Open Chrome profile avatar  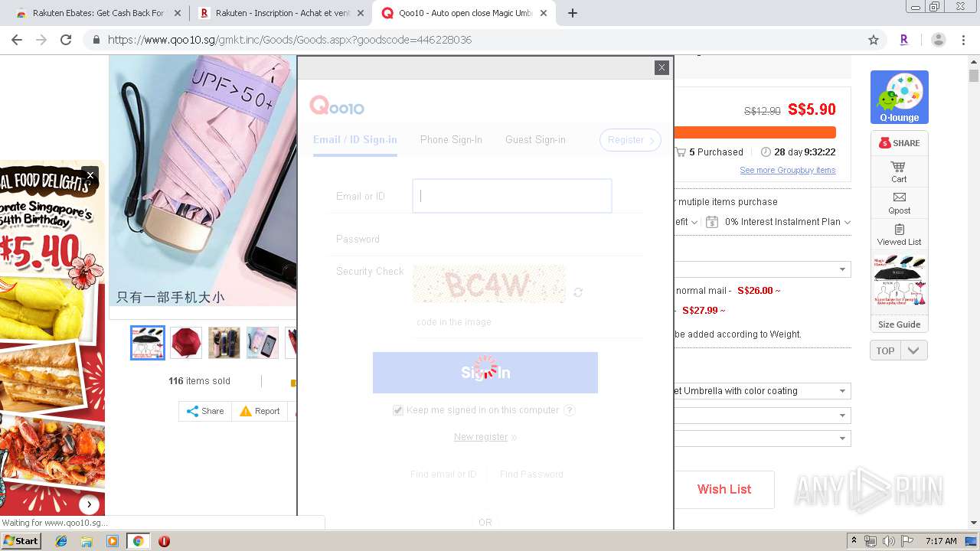point(939,40)
